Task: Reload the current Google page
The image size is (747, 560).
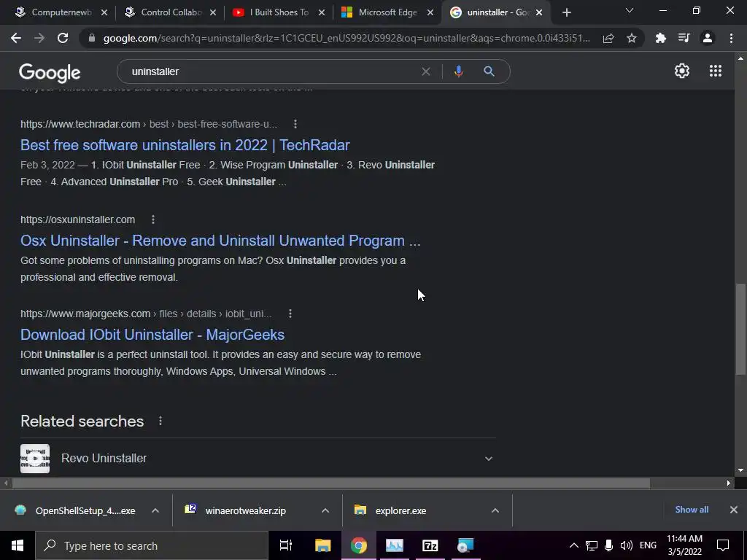Action: (63, 38)
